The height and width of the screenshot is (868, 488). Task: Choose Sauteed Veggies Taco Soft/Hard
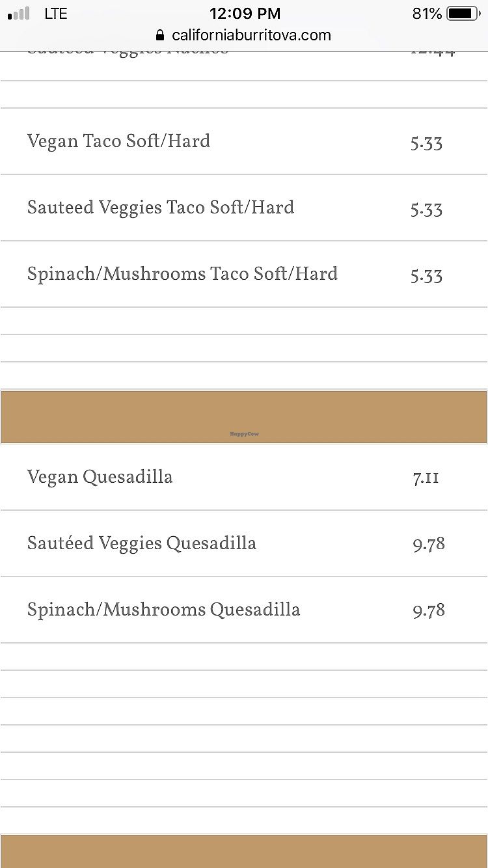coord(160,208)
